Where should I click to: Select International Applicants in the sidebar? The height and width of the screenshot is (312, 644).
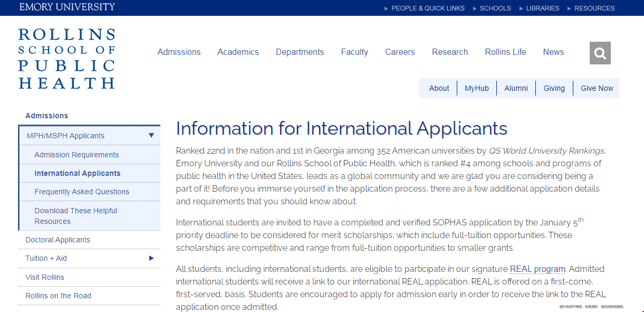click(x=78, y=173)
